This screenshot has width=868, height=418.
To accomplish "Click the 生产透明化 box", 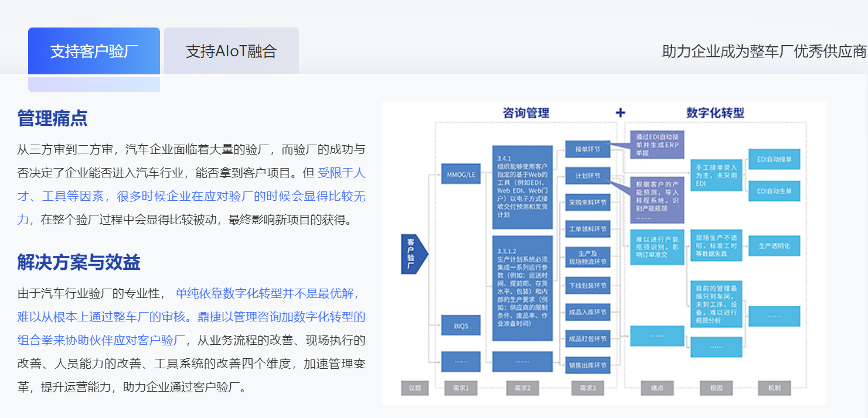I will 774,246.
